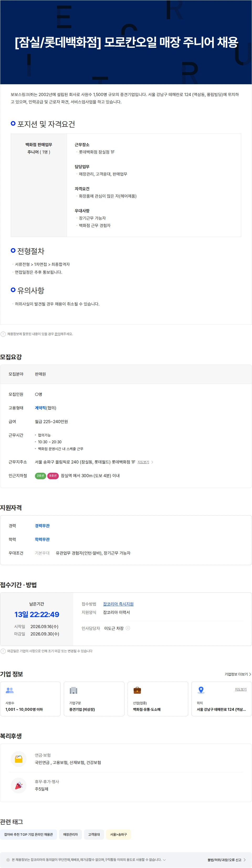The image size is (252, 868).
Task: Open the 잡코리아 즉시지원 apply link
Action: point(118,604)
